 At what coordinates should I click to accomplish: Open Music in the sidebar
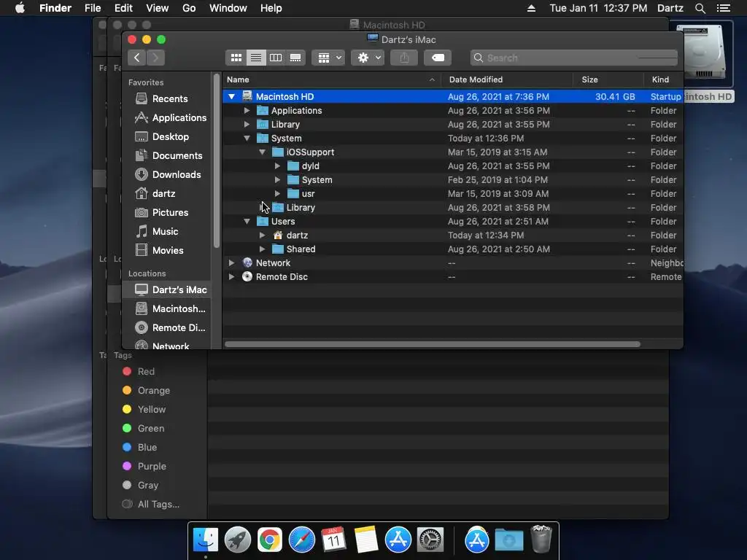[158, 231]
